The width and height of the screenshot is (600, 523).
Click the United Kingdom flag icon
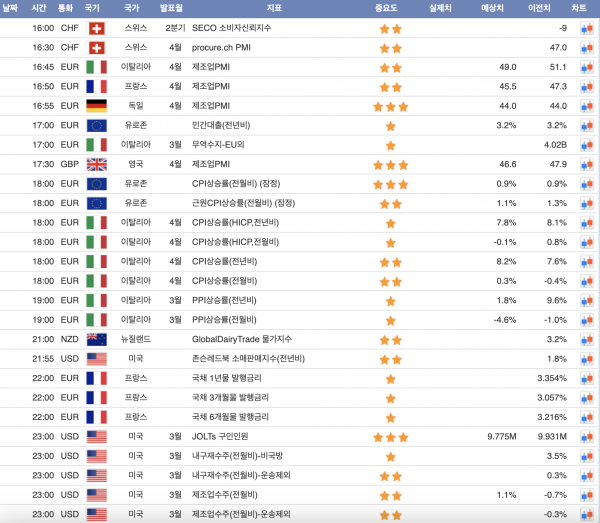coord(97,164)
